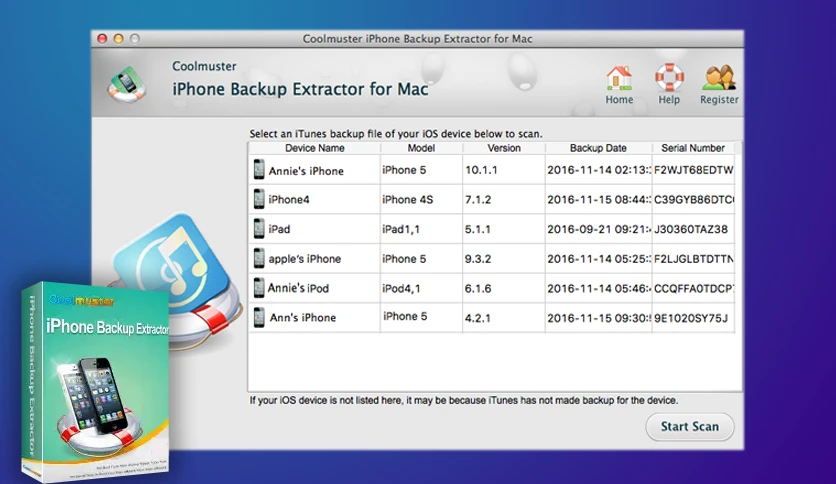Screen dimensions: 836x484
Task: Click backup date 2016-11-15 09:30 cell
Action: [x=598, y=318]
